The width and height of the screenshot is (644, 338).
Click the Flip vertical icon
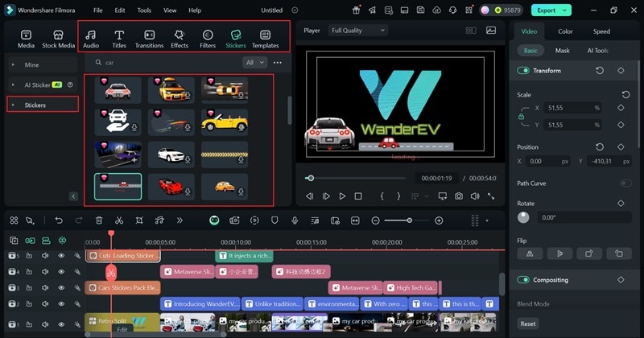tap(559, 253)
